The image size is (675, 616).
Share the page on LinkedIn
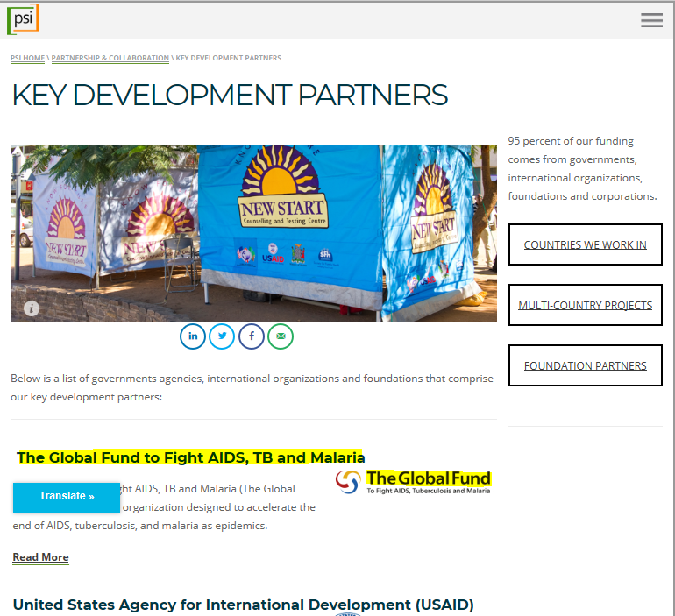pos(193,336)
